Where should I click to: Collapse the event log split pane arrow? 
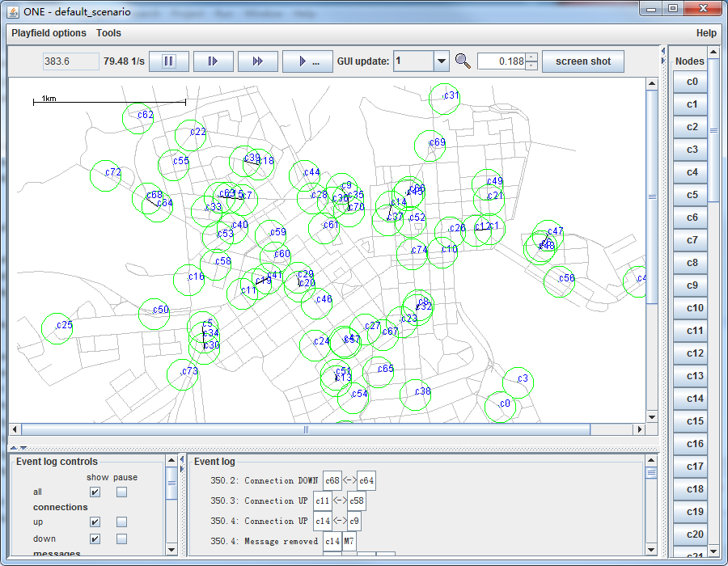pos(23,447)
